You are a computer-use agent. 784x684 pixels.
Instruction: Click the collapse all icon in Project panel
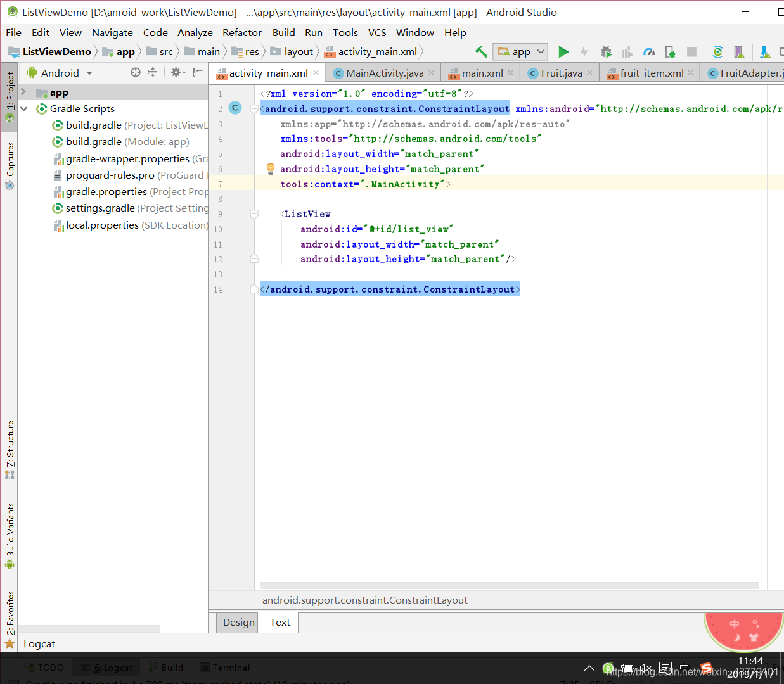(x=152, y=73)
